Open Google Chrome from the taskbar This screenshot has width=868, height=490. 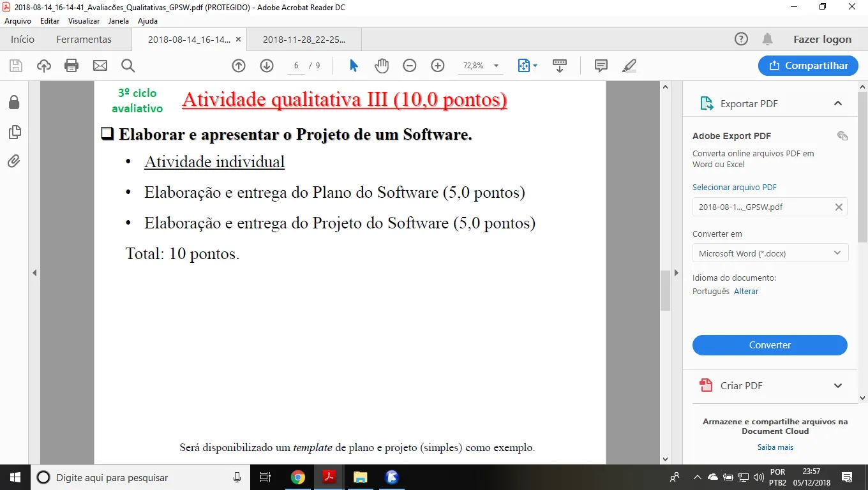297,477
